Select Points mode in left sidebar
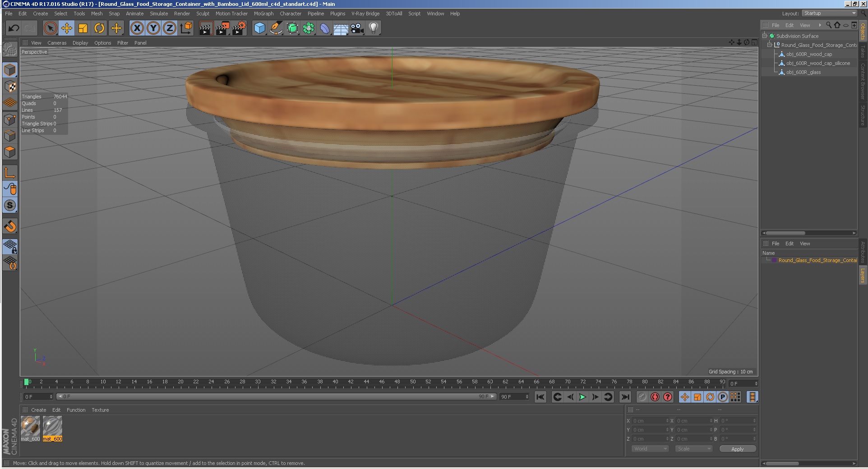This screenshot has width=868, height=469. pos(10,120)
